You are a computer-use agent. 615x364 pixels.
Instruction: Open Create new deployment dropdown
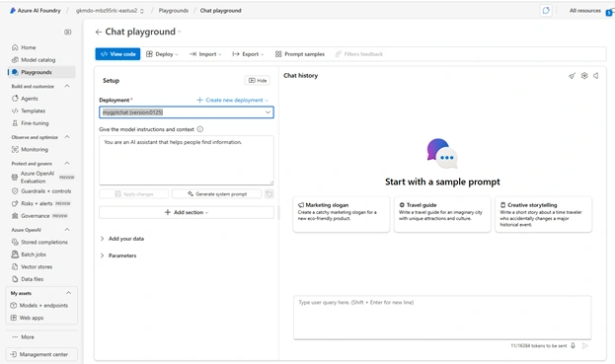pos(232,101)
